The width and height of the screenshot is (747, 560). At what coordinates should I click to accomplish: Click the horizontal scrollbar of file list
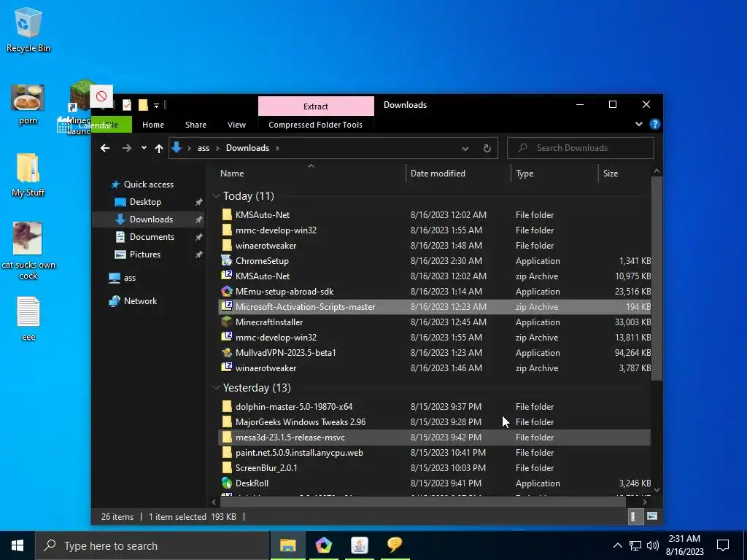(422, 501)
